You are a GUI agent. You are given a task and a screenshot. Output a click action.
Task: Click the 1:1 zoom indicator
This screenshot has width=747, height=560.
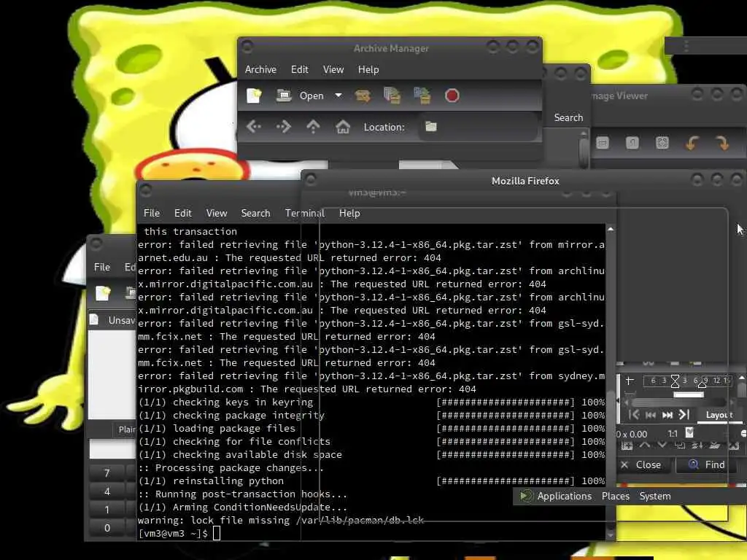[x=672, y=434]
